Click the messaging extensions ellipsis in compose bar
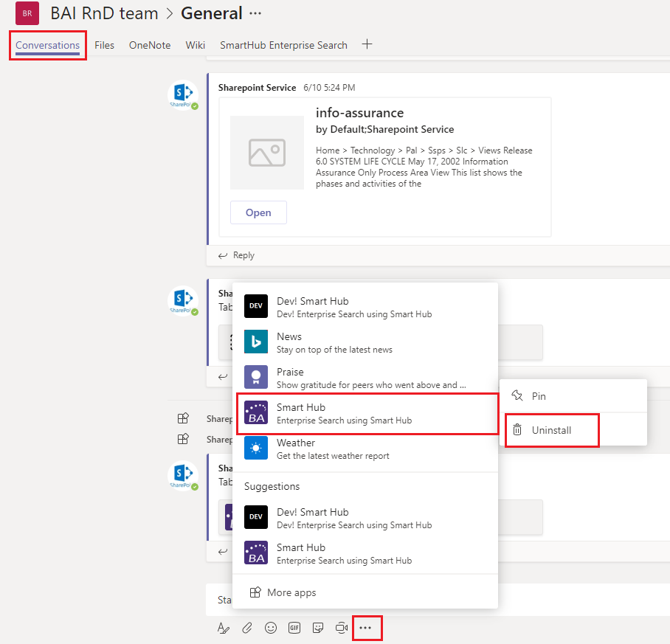 point(366,628)
